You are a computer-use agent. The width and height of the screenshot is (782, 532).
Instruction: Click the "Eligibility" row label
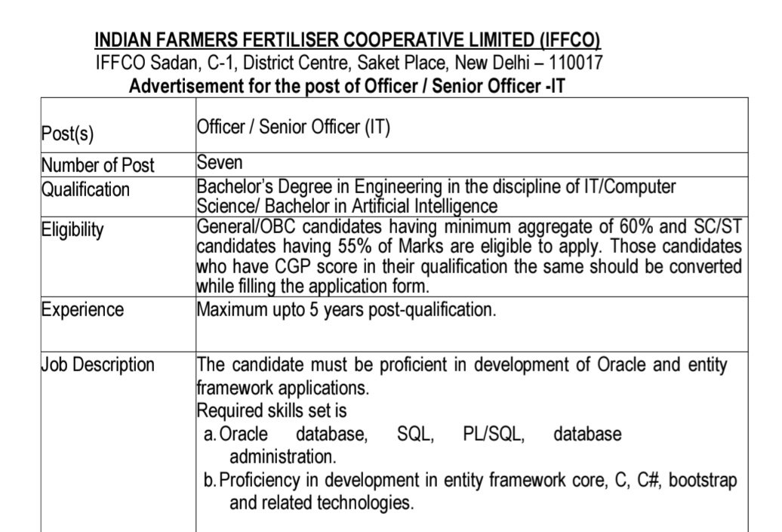coord(72,230)
